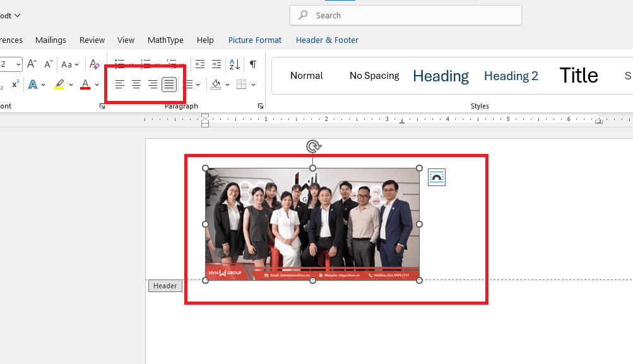
Task: Switch to the View tab
Action: tap(126, 40)
